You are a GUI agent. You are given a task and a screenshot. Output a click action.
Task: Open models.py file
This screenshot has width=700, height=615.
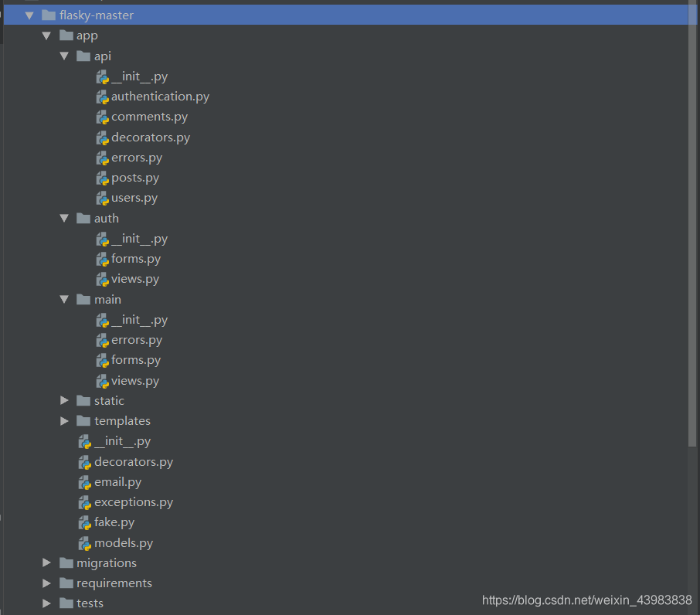point(124,543)
